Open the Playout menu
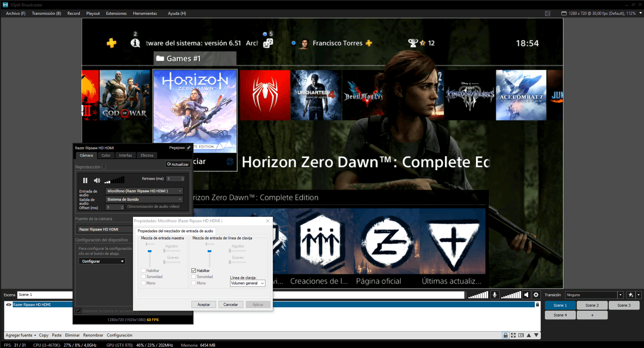The width and height of the screenshot is (644, 348). click(93, 13)
